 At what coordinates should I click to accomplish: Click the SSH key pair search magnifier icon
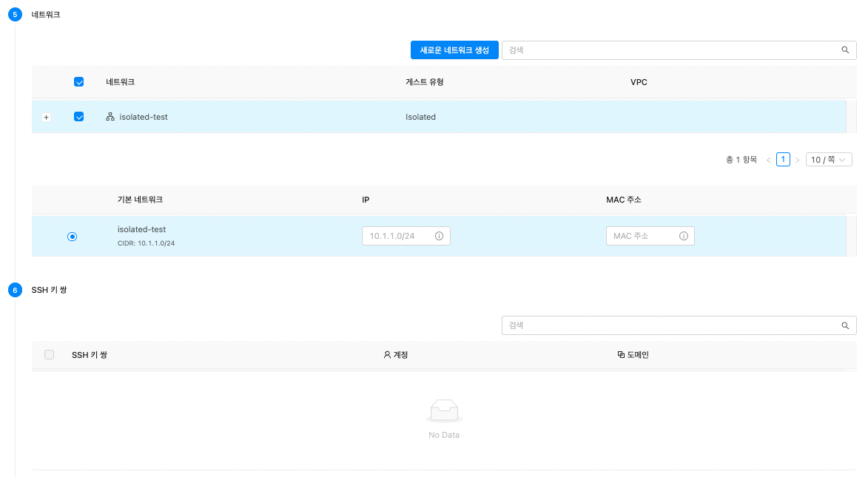(844, 325)
